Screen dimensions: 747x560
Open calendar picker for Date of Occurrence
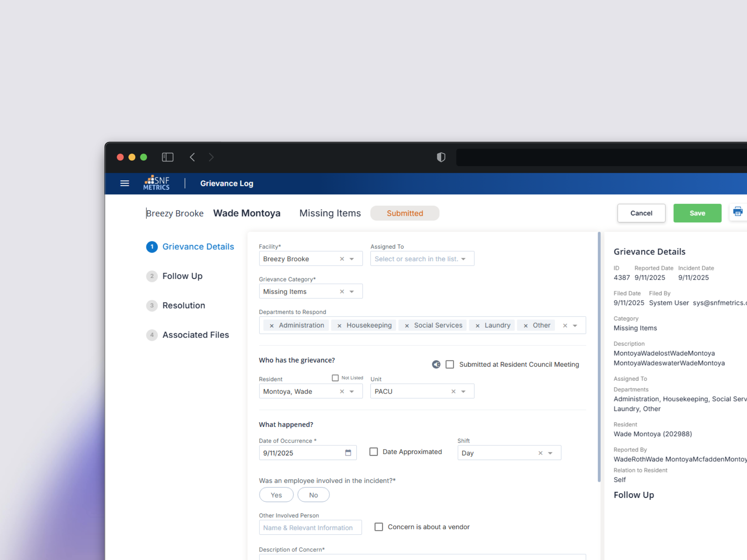click(x=348, y=453)
